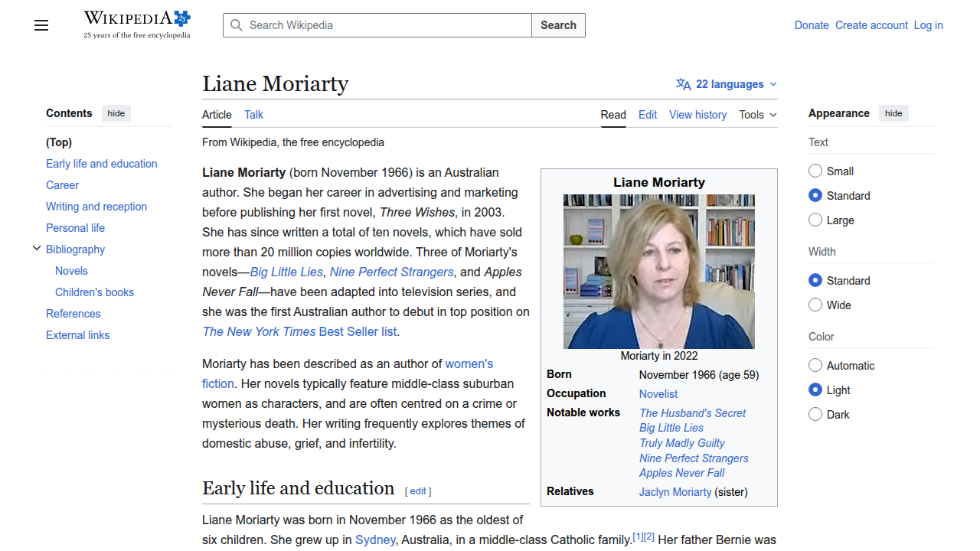Open citation reference [1]
This screenshot has width=980, height=551.
click(638, 536)
